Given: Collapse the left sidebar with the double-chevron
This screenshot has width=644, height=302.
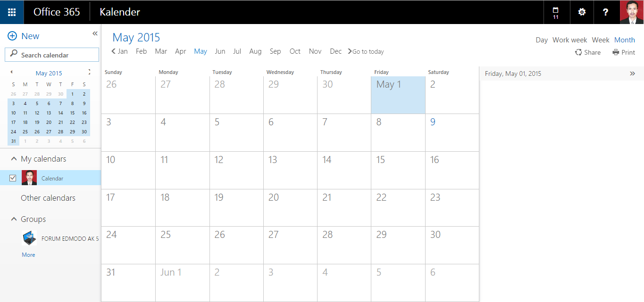Looking at the screenshot, I should tap(95, 33).
